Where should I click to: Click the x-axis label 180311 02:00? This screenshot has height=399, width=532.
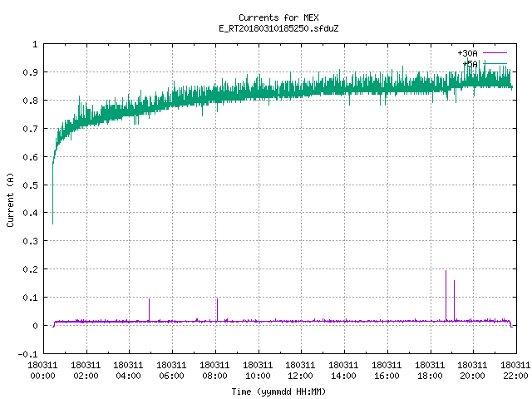tap(86, 371)
